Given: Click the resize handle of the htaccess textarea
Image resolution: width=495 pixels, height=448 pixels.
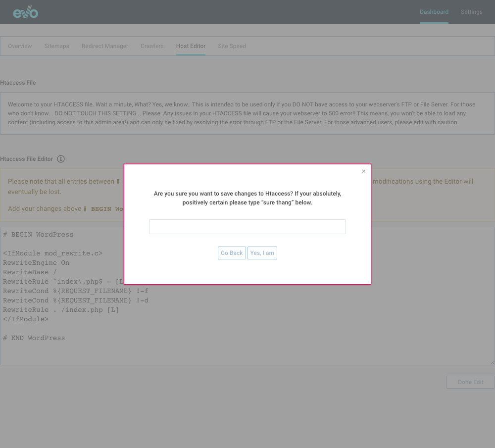Looking at the screenshot, I should click(492, 363).
